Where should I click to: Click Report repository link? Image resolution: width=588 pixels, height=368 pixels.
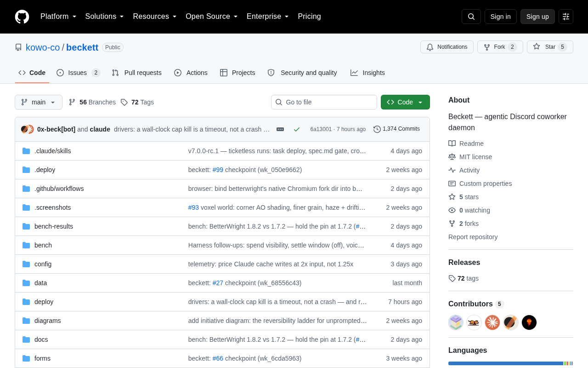click(x=473, y=237)
